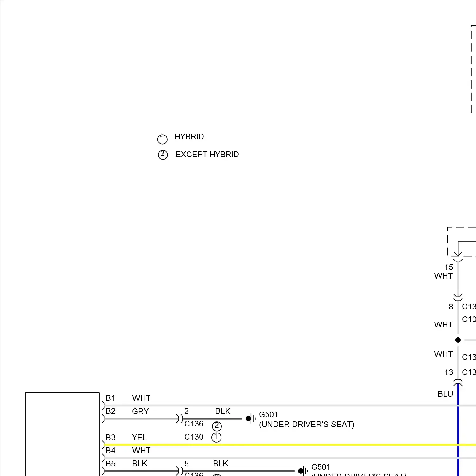Click the B4 pin label

110,450
